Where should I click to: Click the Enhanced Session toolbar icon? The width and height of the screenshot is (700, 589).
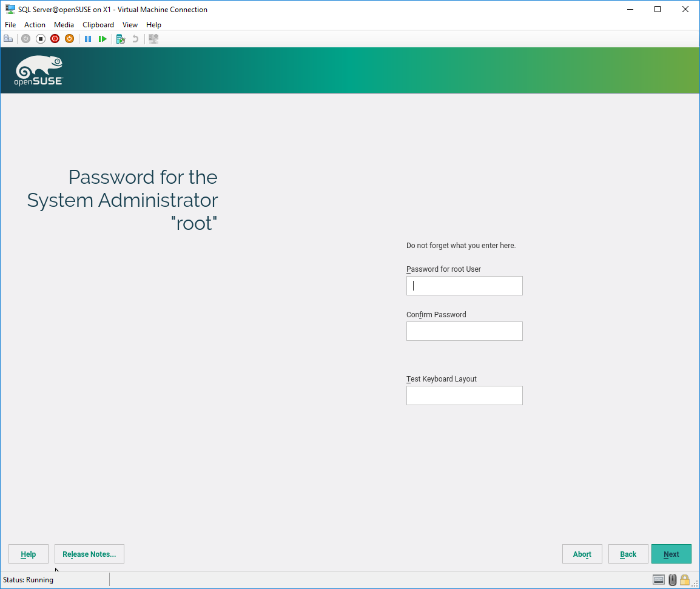click(x=153, y=39)
